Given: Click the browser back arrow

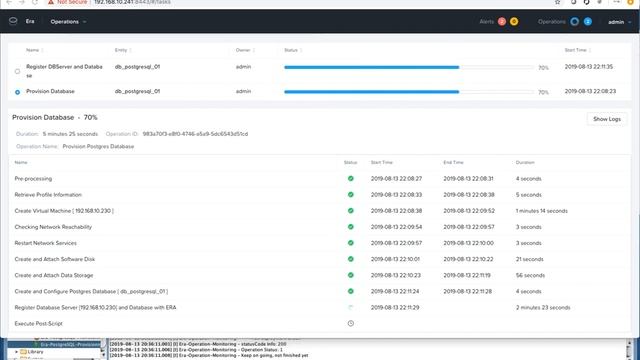Looking at the screenshot, I should 9,2.
